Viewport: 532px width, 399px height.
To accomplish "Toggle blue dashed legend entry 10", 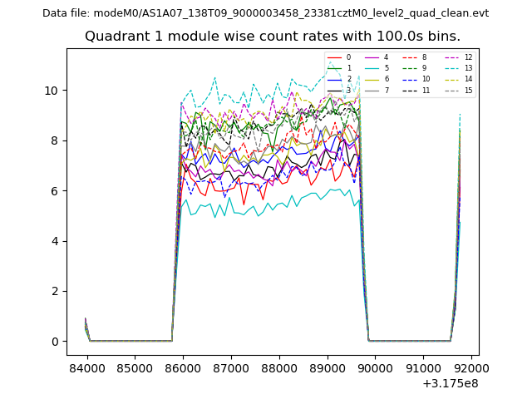I will [411, 79].
